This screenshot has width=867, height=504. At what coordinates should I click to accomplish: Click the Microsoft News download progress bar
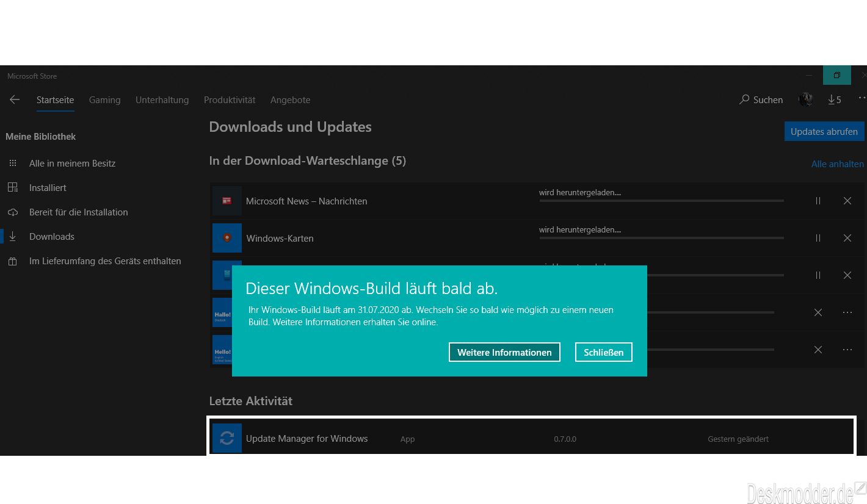[x=661, y=201]
